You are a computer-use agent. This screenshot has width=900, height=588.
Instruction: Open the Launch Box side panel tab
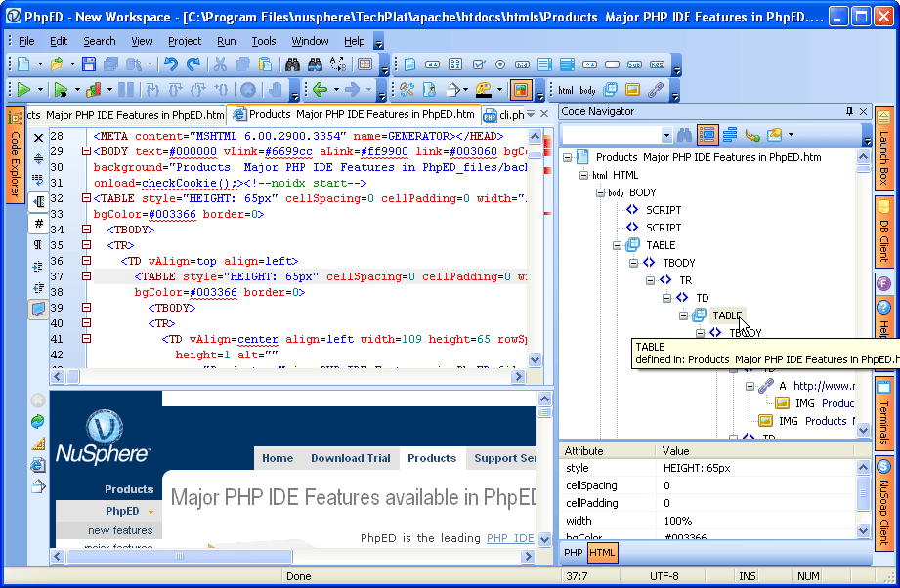884,148
